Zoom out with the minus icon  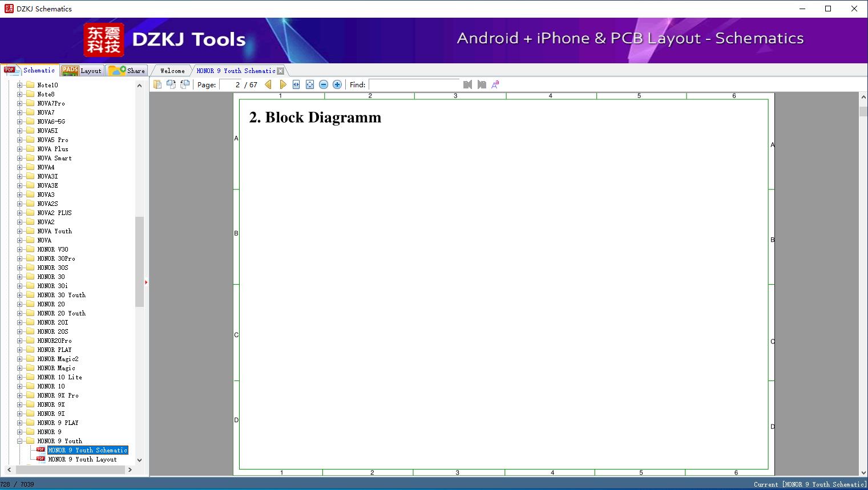click(324, 84)
